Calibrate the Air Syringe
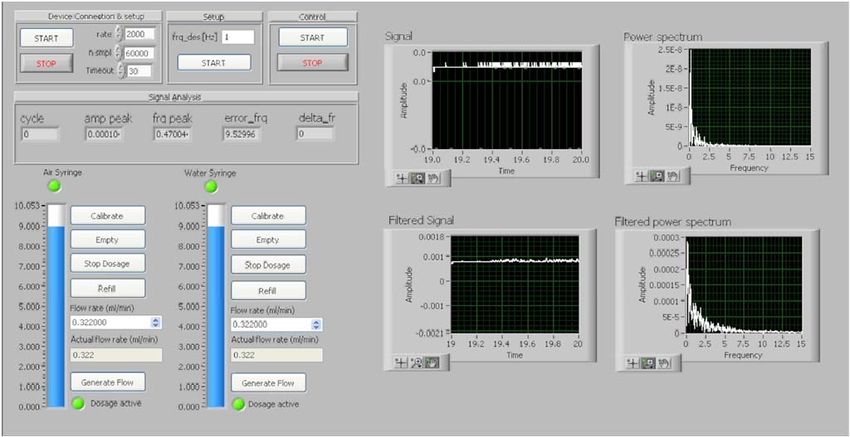The width and height of the screenshot is (850, 437). (108, 215)
